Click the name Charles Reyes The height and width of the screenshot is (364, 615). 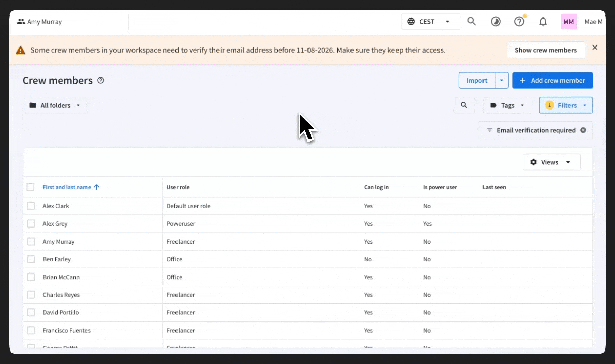click(61, 295)
